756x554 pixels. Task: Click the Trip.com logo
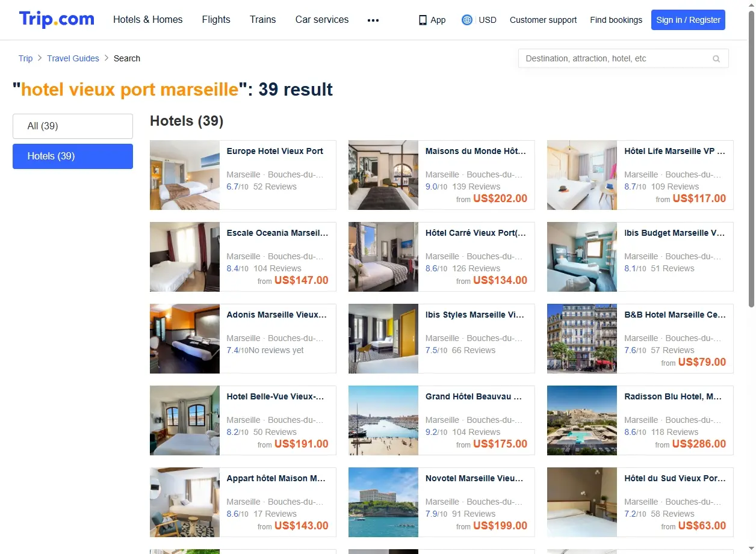[57, 19]
